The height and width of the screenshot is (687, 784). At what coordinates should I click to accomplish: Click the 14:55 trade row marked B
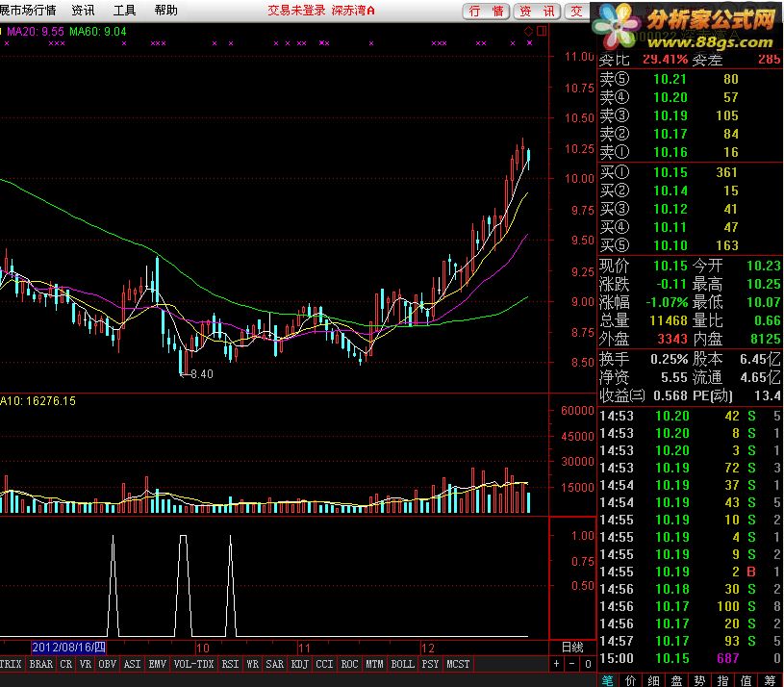(690, 572)
